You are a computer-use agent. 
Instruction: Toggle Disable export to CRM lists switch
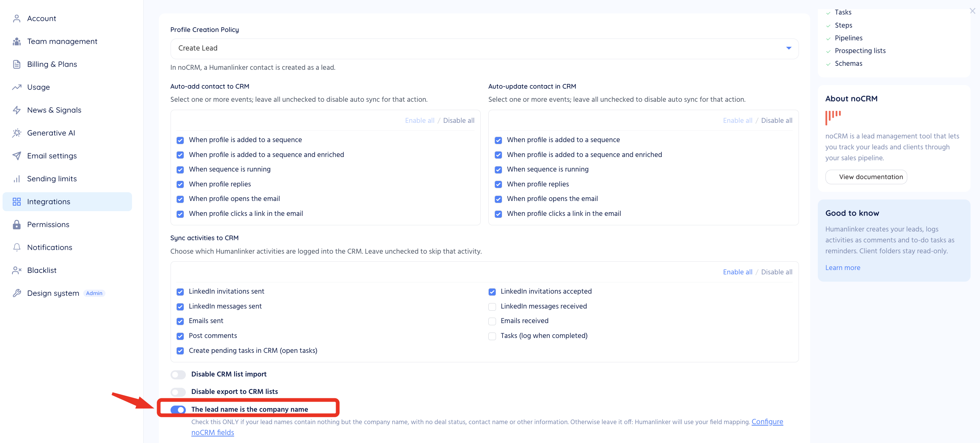point(178,392)
